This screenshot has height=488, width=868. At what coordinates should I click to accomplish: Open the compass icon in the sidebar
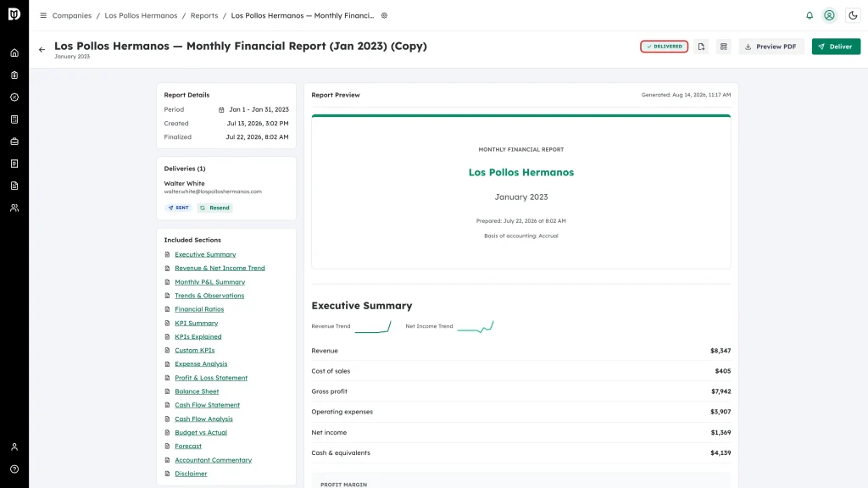click(x=14, y=97)
